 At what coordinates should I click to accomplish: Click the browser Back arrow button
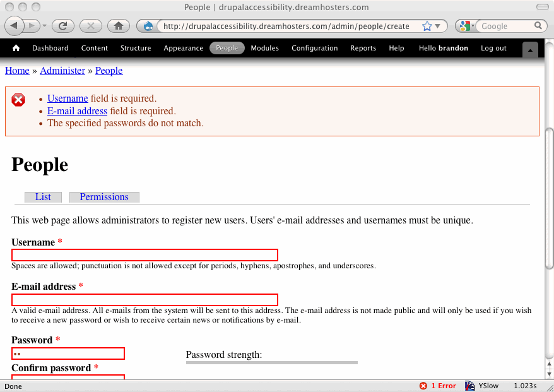click(x=14, y=26)
